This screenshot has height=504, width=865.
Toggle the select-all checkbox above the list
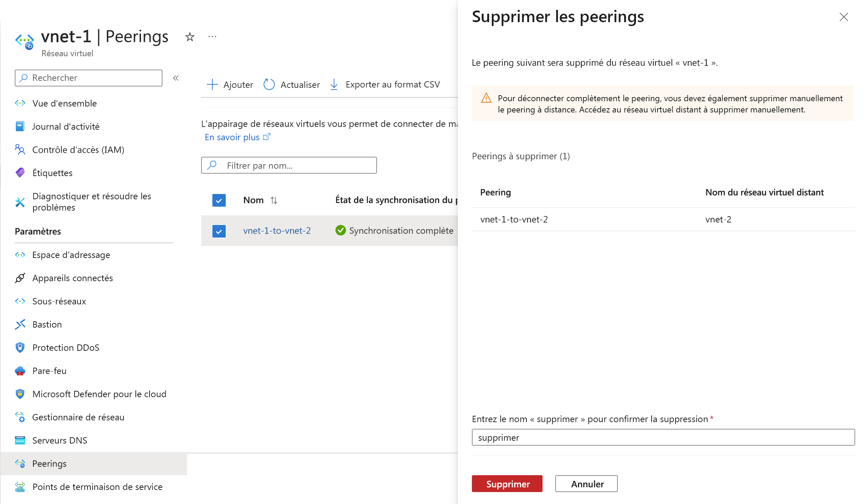click(219, 200)
